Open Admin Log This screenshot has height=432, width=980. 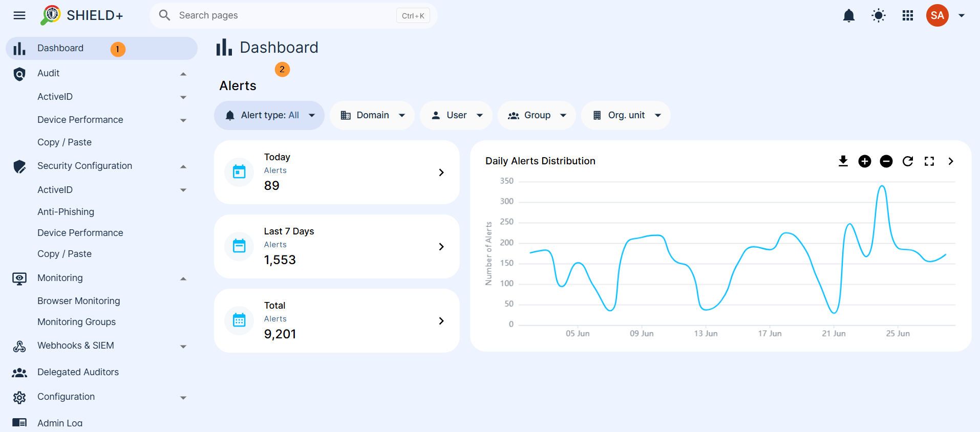[x=60, y=423]
